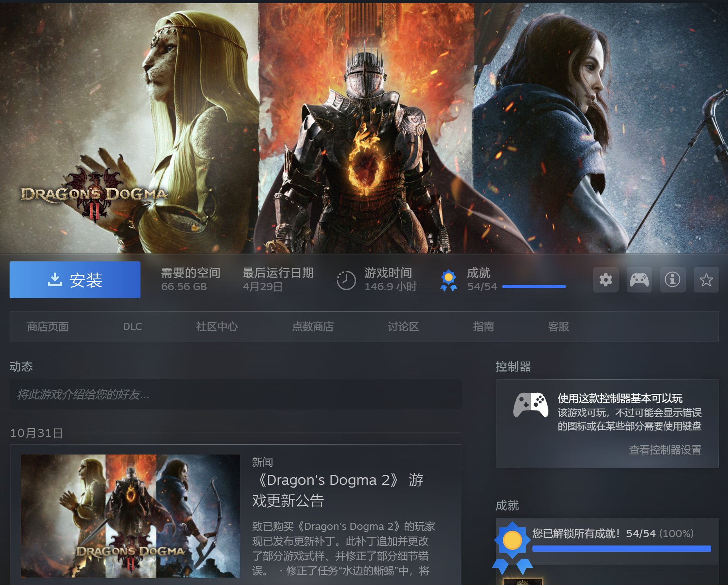Click 成就 54/54 header label
This screenshot has width=728, height=585.
coord(482,279)
